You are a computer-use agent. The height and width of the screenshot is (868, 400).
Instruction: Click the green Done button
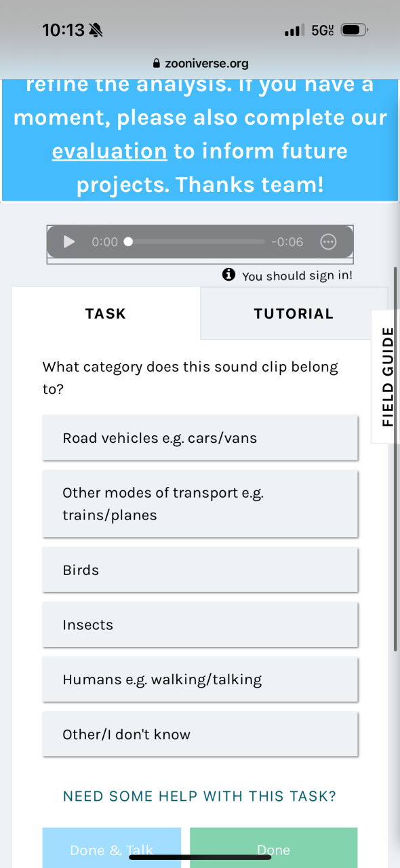pyautogui.click(x=273, y=848)
